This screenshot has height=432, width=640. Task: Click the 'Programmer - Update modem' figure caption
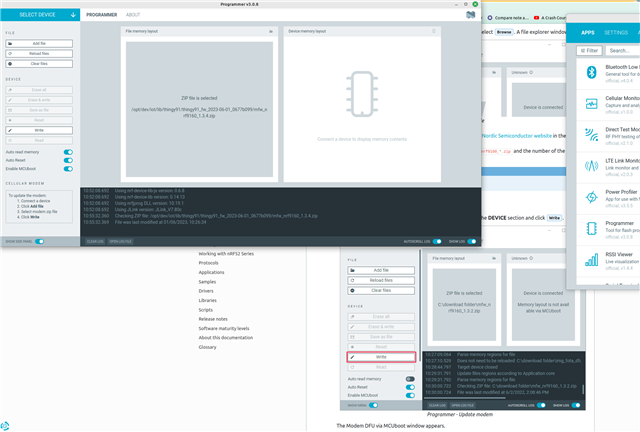460,414
